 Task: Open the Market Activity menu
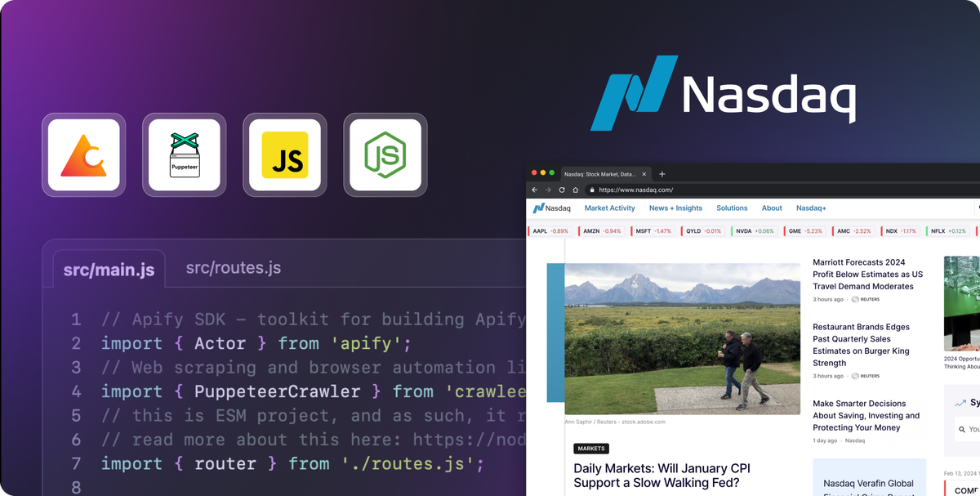609,208
